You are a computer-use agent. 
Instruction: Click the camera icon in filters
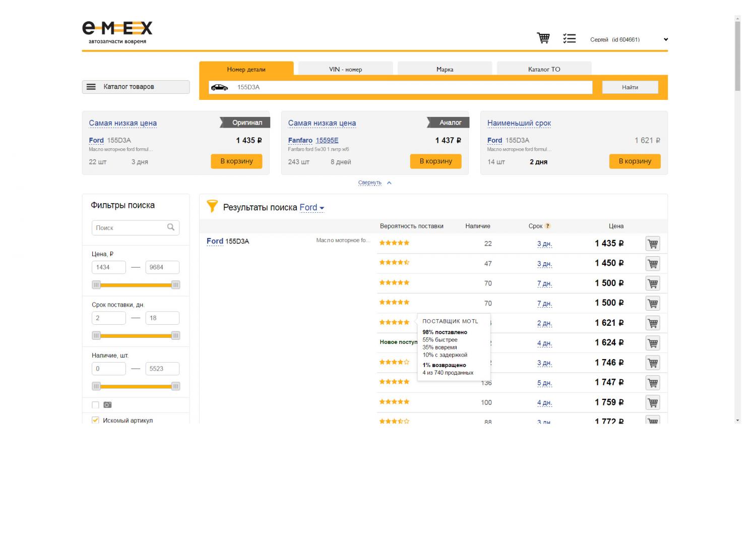[107, 405]
